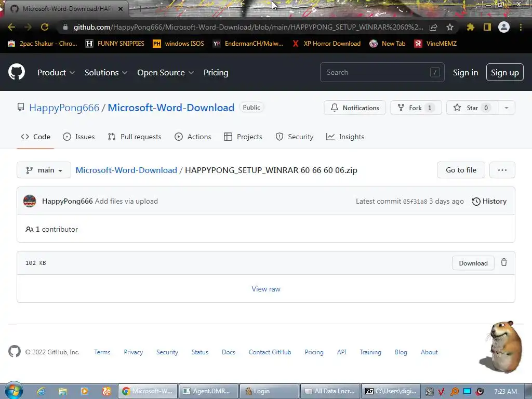This screenshot has height=399, width=532.
Task: Click the GitHub footer logo
Action: tap(14, 352)
